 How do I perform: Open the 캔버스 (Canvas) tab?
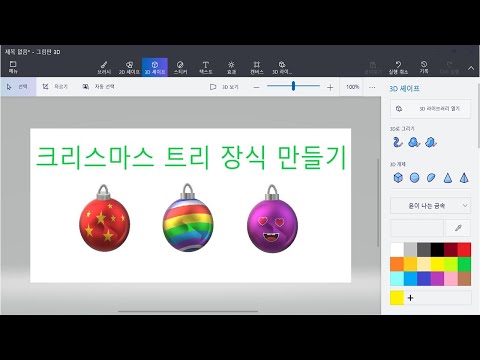[x=257, y=67]
